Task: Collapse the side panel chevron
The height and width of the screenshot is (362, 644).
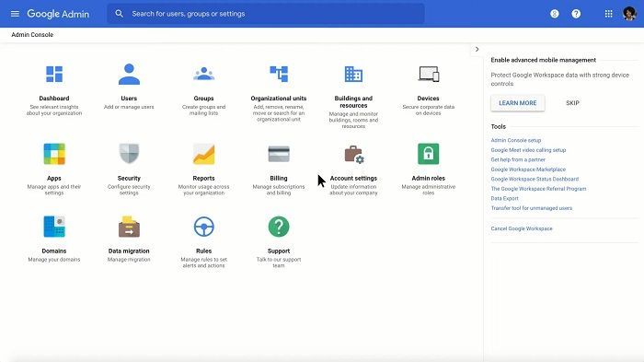Action: 477,50
